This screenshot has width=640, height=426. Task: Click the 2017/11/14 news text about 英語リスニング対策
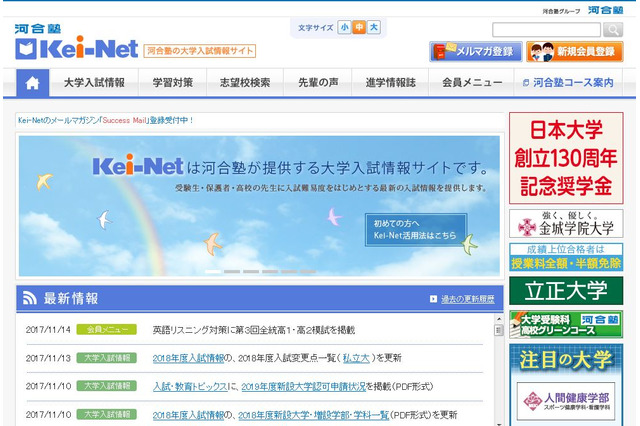coord(253,330)
